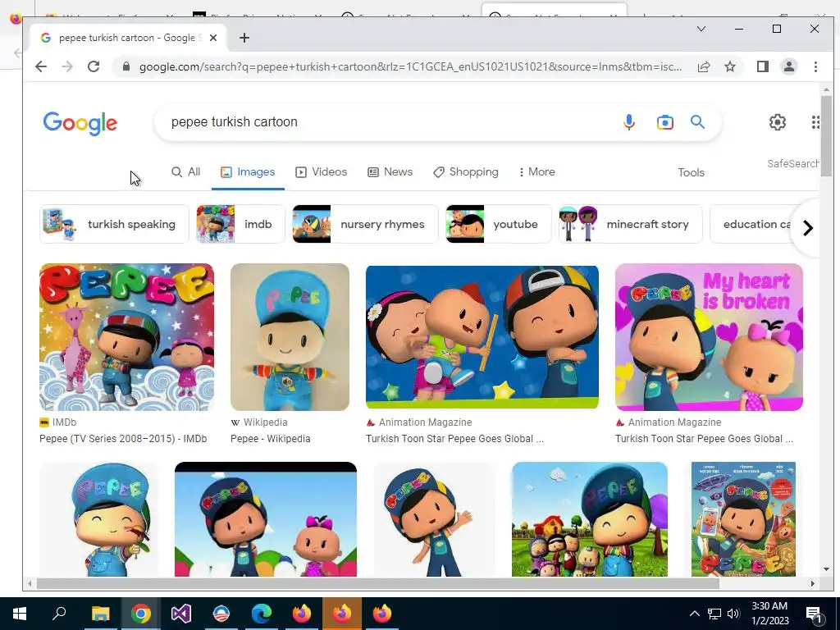Open Turkish Toon Star link under heart image
This screenshot has width=840, height=630.
(x=704, y=439)
